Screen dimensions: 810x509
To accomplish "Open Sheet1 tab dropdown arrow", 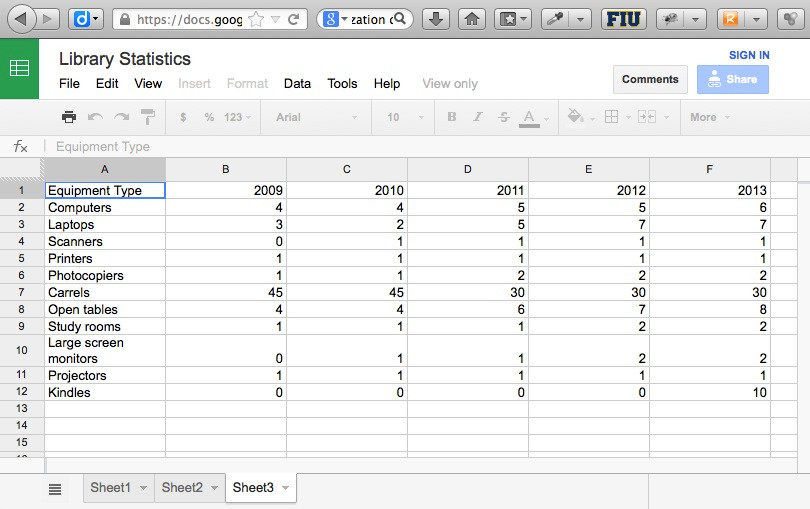I will (143, 488).
